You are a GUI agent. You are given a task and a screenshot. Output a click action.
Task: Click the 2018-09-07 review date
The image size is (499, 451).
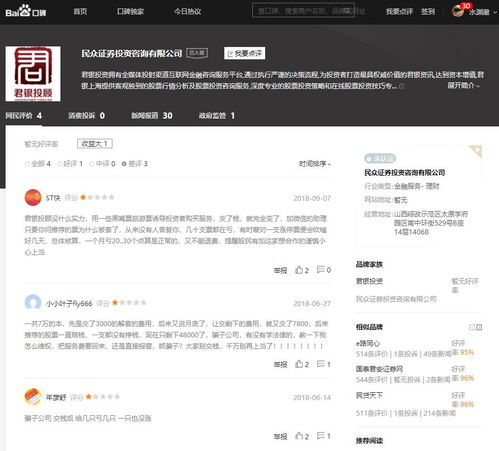click(x=312, y=198)
